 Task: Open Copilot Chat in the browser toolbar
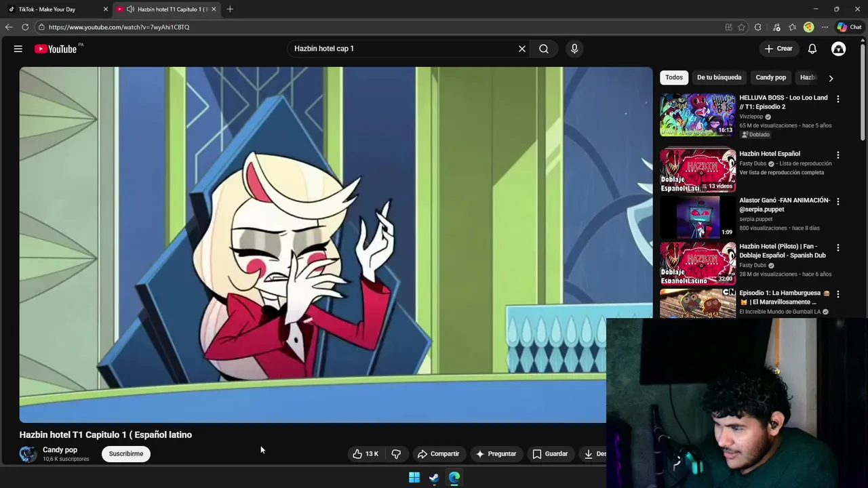[x=849, y=27]
